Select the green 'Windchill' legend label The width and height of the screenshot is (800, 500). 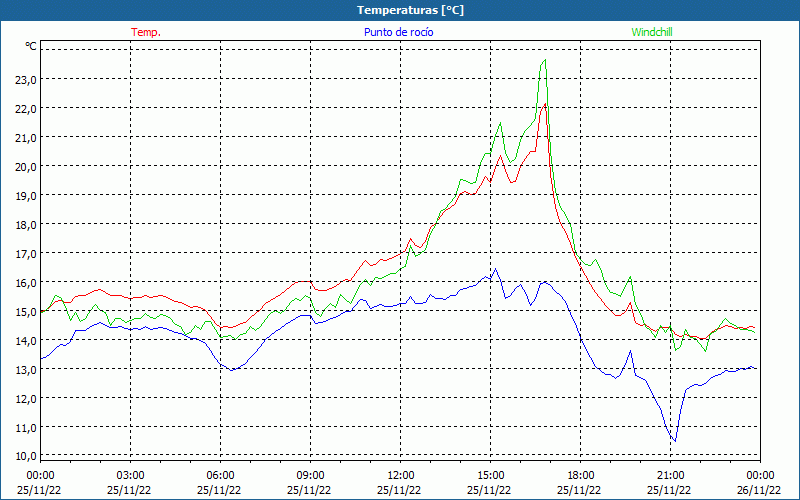point(652,32)
